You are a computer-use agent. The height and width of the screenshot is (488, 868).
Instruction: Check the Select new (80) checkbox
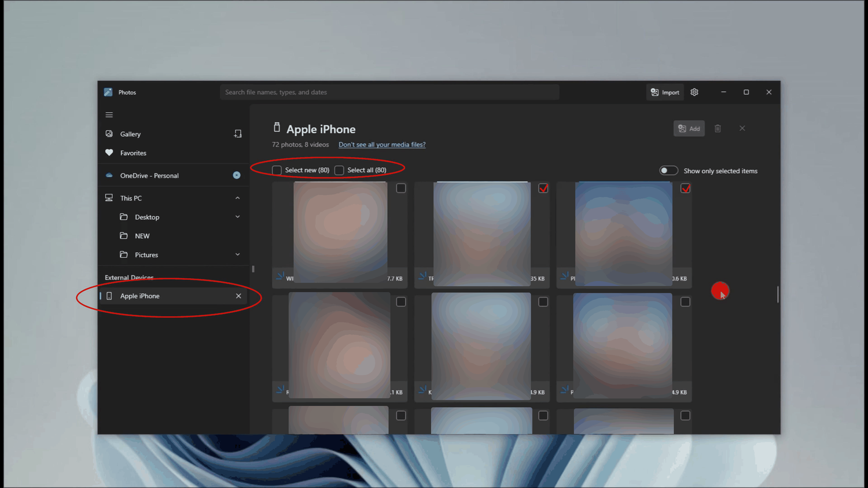[277, 170]
